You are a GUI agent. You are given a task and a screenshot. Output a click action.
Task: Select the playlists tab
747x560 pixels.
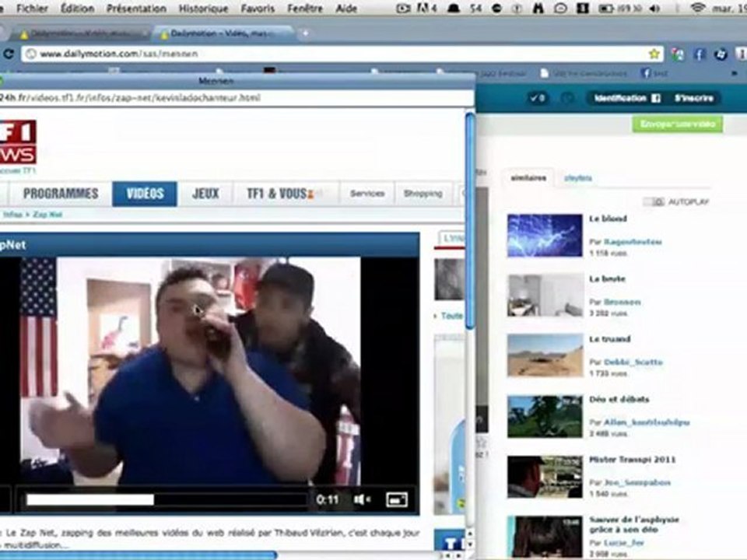578,178
